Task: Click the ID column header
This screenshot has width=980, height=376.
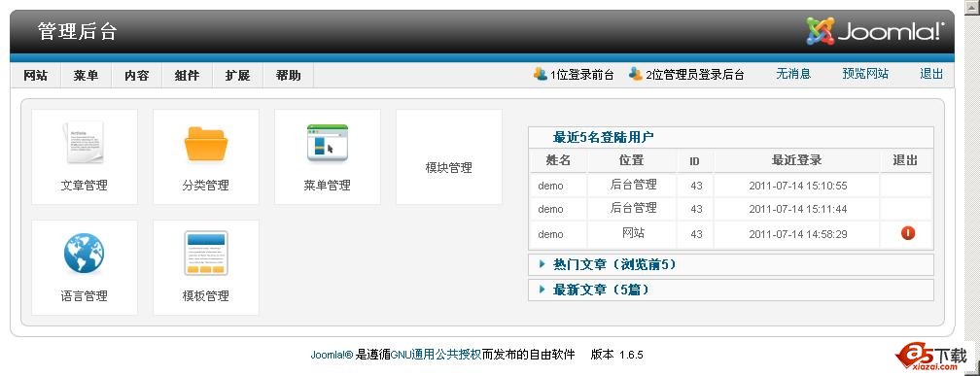Action: point(694,161)
